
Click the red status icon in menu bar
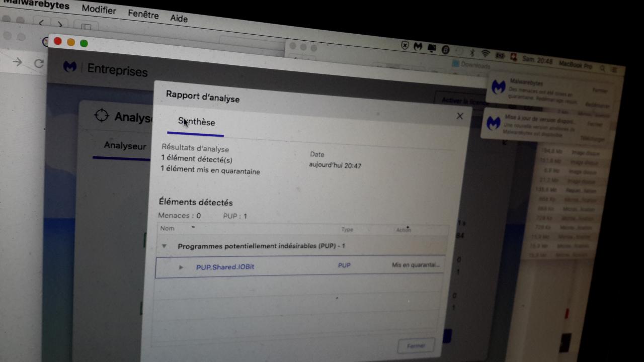point(514,57)
